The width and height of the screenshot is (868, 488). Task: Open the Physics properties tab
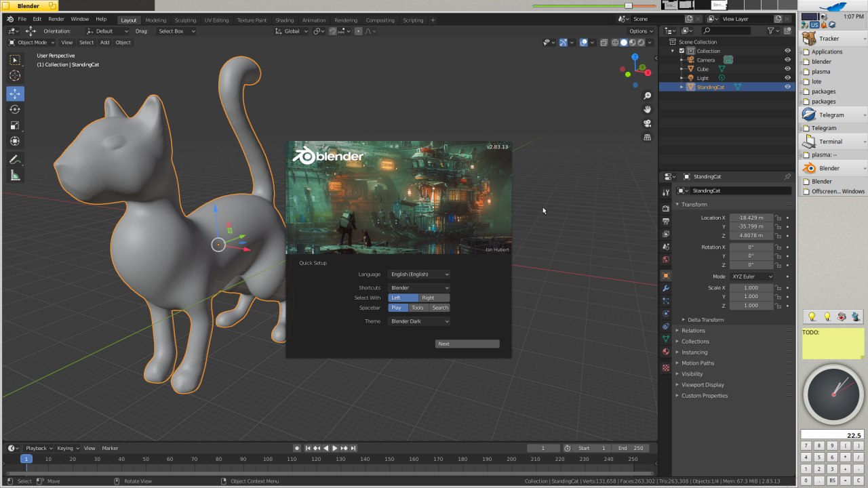pos(666,314)
